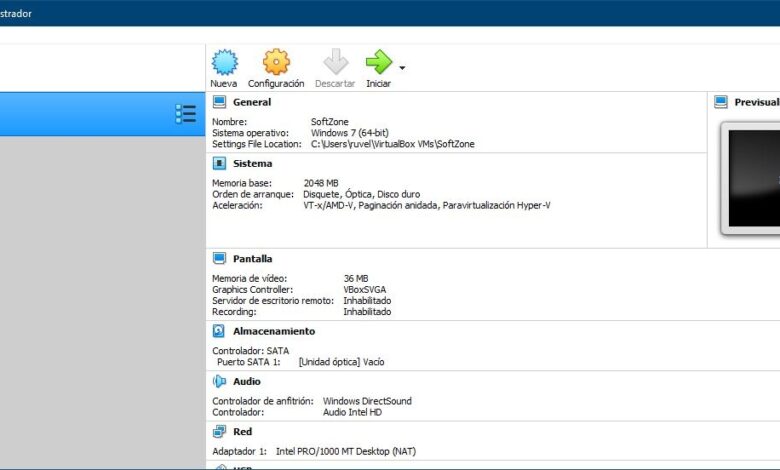The height and width of the screenshot is (470, 780).
Task: Click the VBoxSVGA graphics controller value
Action: (365, 289)
